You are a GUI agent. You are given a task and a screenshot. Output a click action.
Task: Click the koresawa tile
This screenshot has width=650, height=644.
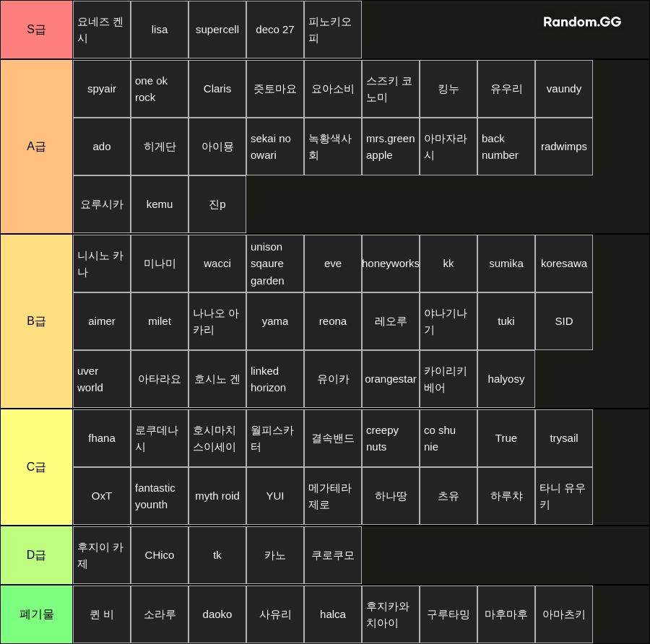coord(564,264)
